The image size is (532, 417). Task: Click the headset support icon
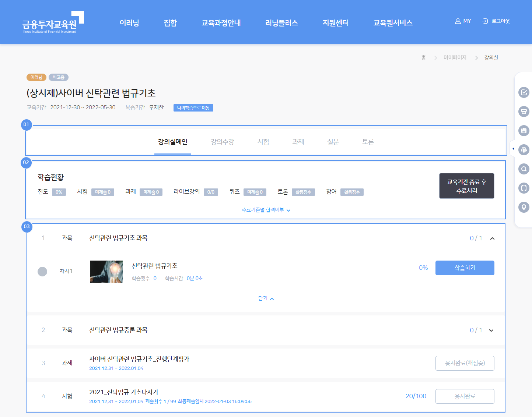point(524,150)
